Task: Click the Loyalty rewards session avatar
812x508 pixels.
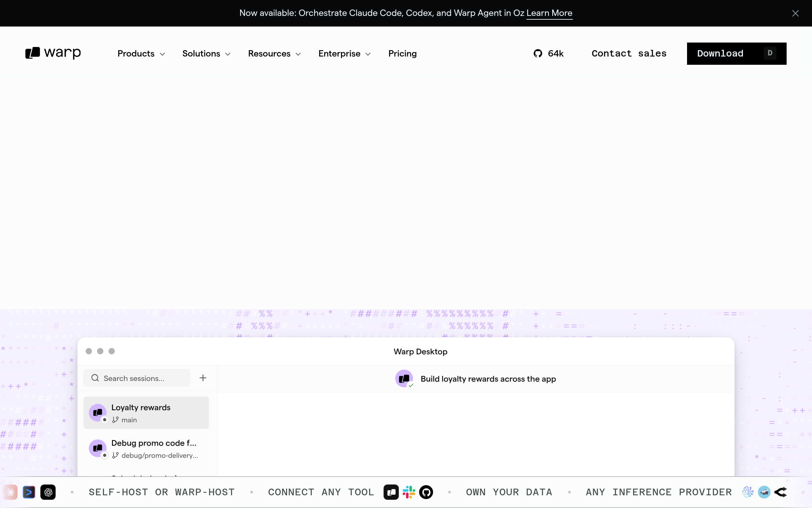Action: [x=98, y=412]
